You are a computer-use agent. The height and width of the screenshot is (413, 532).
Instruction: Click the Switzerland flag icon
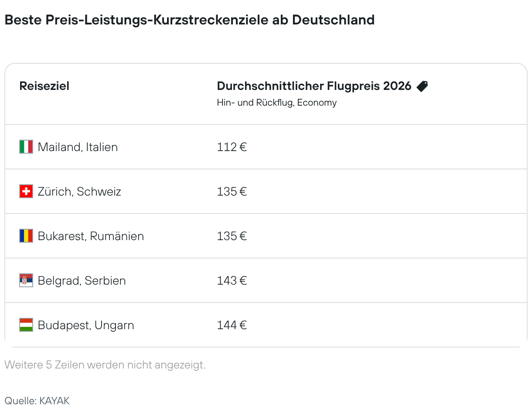point(26,191)
